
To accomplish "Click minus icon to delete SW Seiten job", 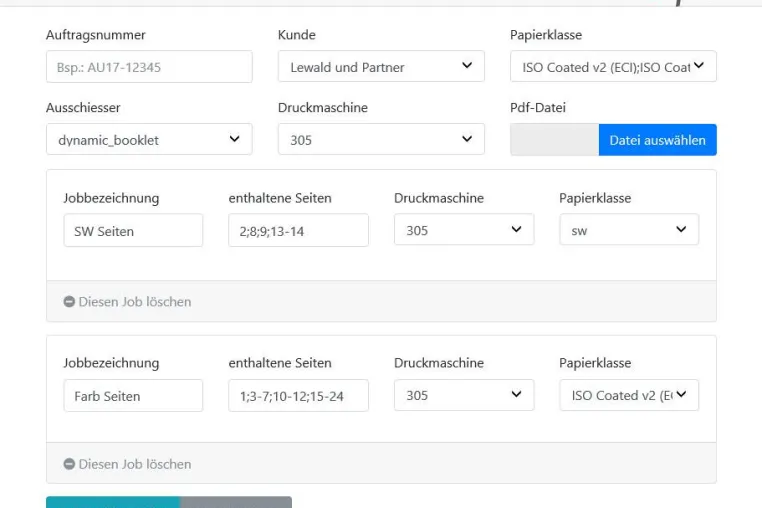I will pos(69,301).
